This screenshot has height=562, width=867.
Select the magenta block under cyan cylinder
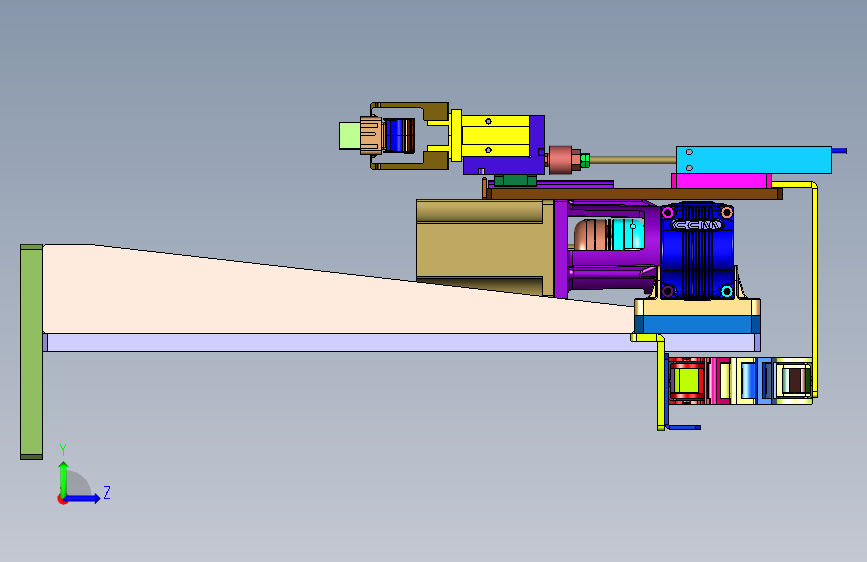[721, 181]
